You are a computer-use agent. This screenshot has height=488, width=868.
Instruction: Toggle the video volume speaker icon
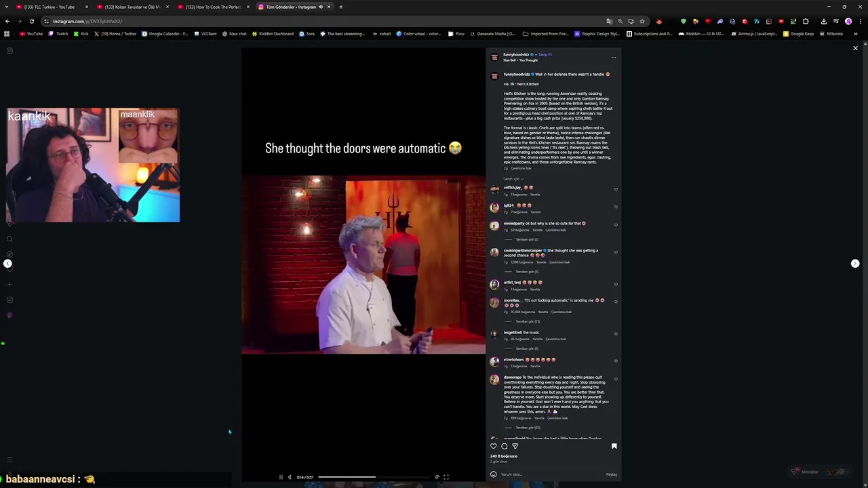(x=290, y=477)
